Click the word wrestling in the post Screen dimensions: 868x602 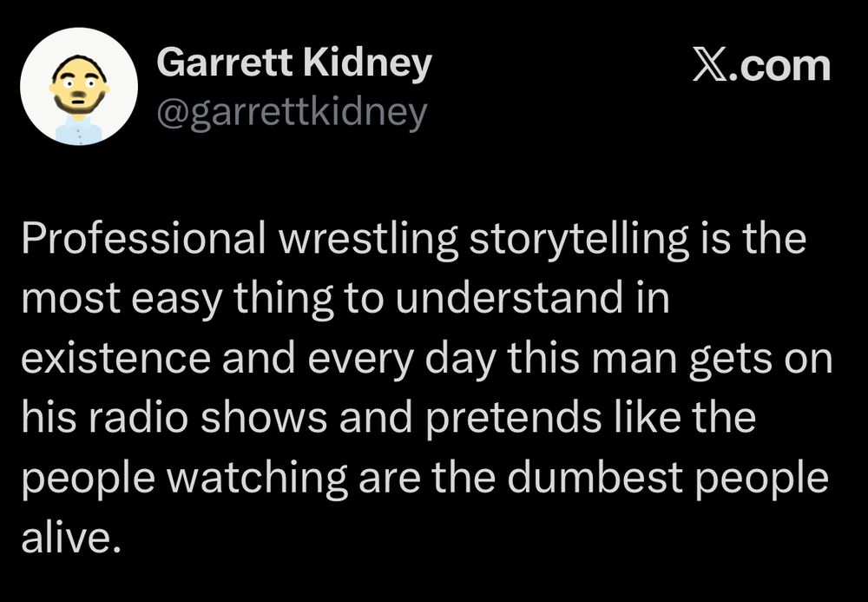click(x=367, y=240)
